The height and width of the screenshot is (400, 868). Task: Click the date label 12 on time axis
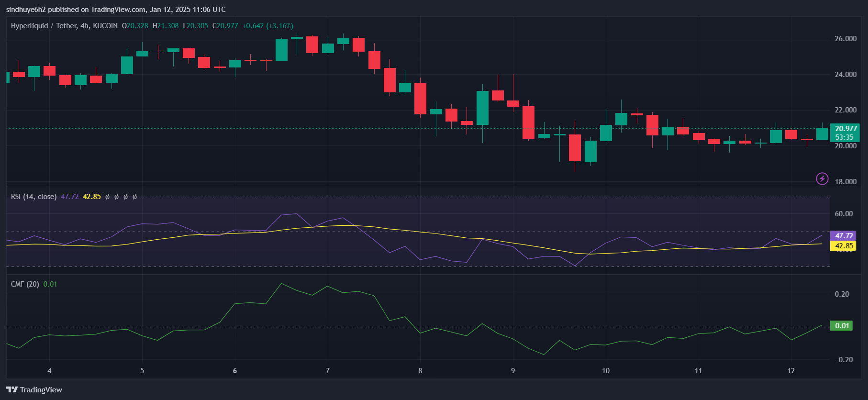(x=791, y=371)
